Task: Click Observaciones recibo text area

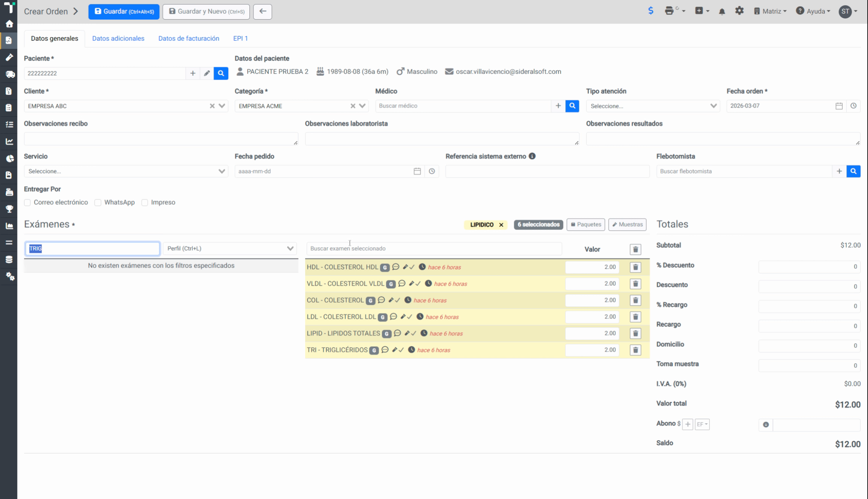Action: [161, 139]
